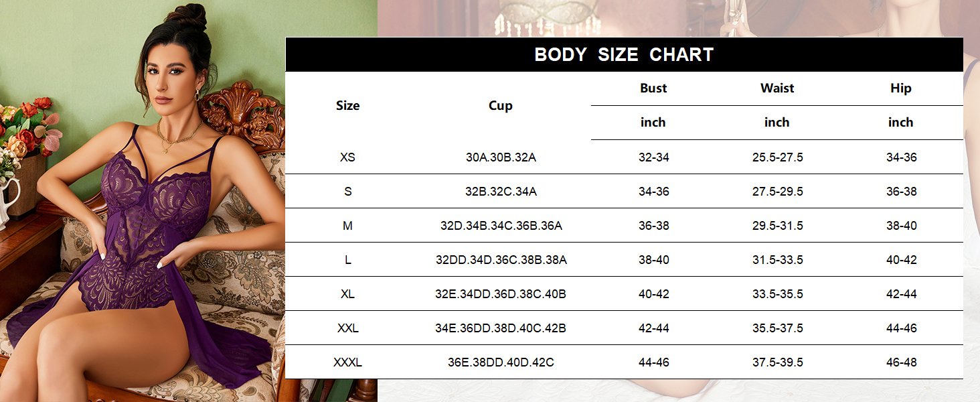Viewport: 980px width, 402px height.
Task: Click the cup cell 32DD.34D.36C.38B.38A
Action: [501, 260]
